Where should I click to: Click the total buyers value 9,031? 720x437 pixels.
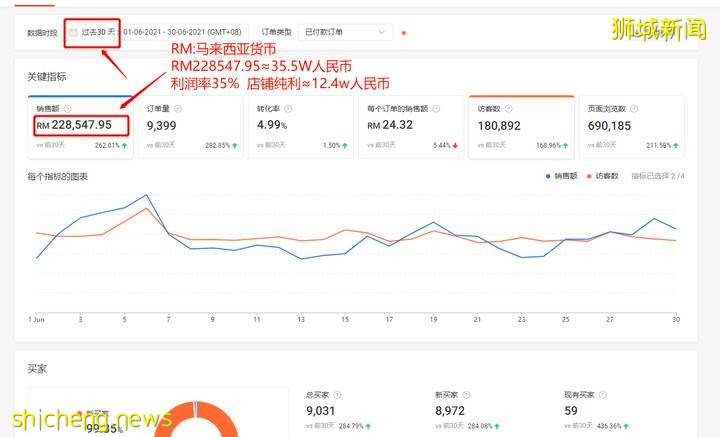(x=321, y=411)
